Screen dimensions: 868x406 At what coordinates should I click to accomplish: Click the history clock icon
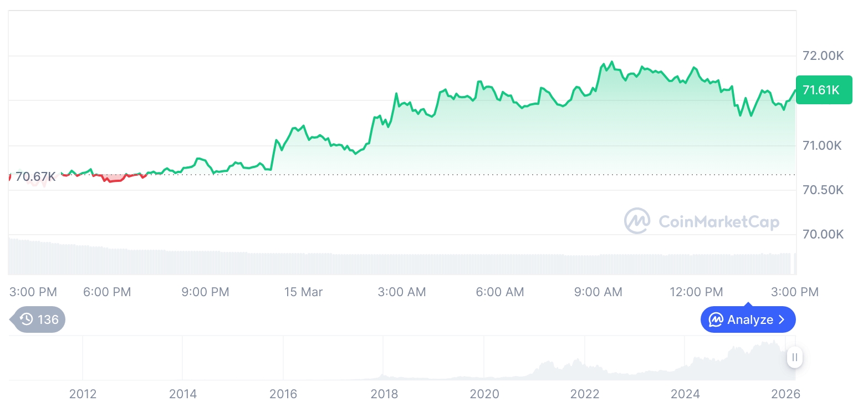26,319
